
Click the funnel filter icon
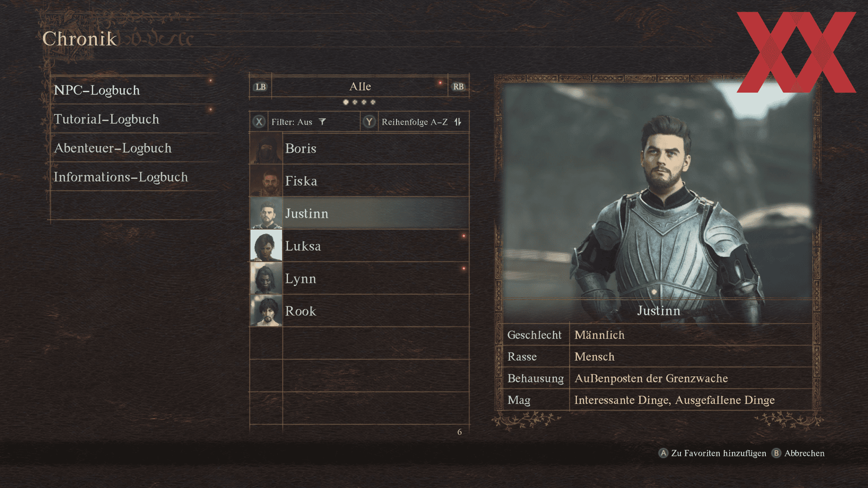(322, 122)
